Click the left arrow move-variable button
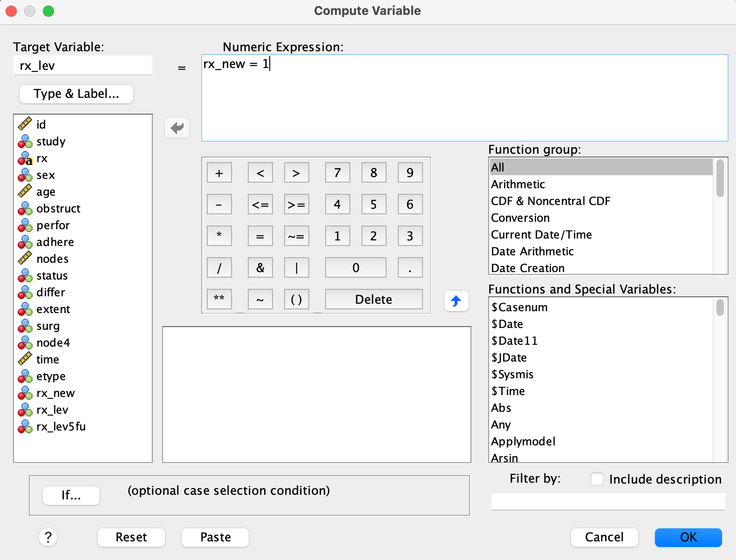This screenshot has height=560, width=736. point(177,128)
